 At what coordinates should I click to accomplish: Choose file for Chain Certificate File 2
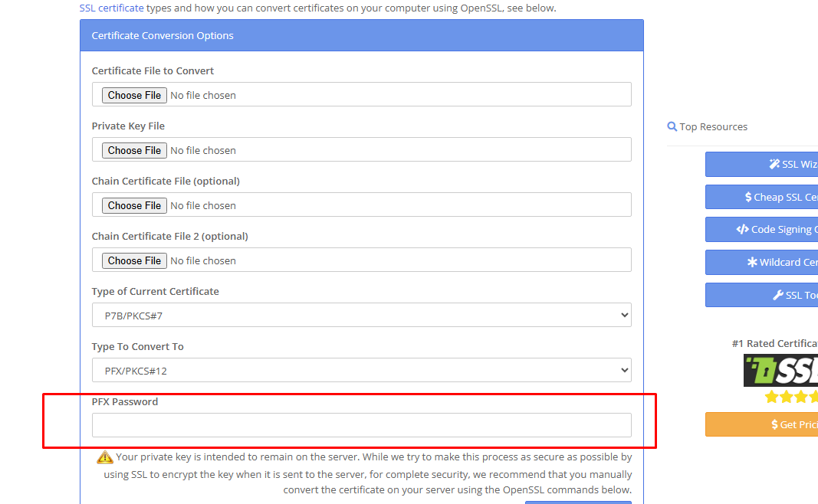coord(134,260)
